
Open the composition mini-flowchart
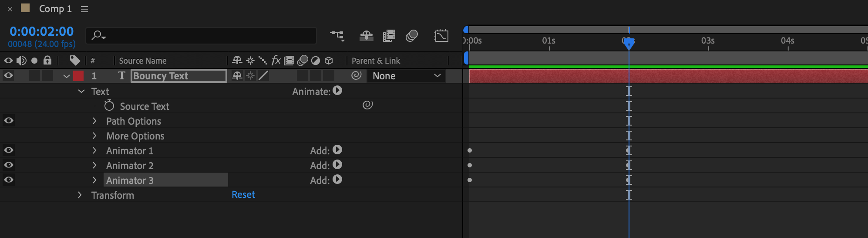click(x=337, y=36)
